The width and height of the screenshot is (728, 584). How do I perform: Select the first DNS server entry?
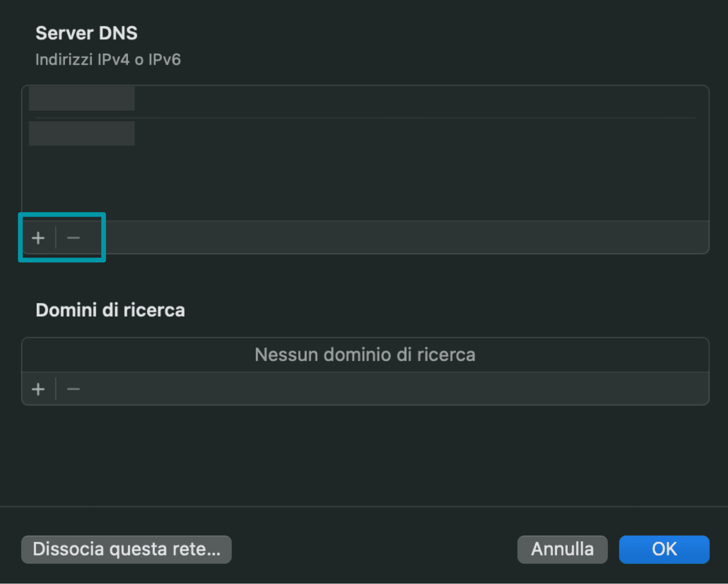[82, 99]
